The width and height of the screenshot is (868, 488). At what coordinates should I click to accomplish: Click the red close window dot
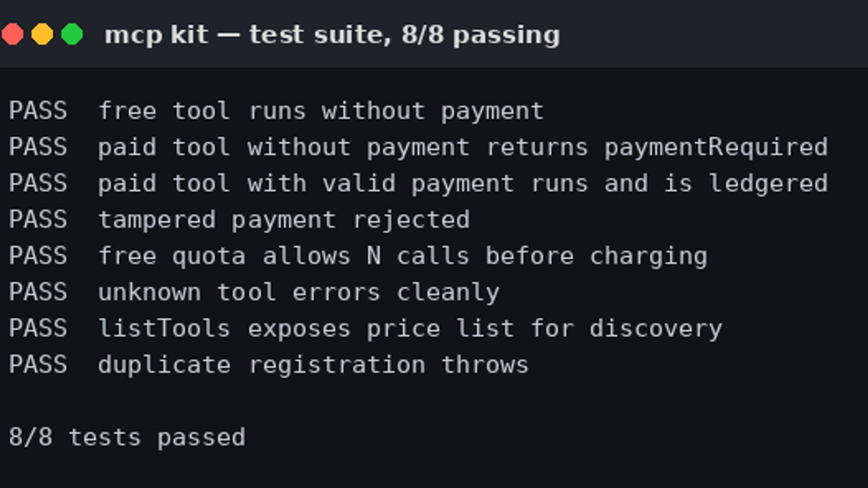click(13, 34)
